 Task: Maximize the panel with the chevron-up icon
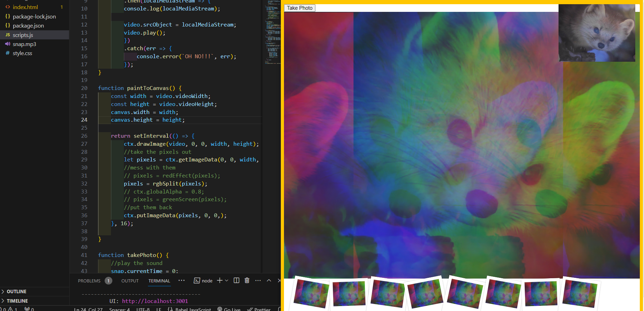269,280
